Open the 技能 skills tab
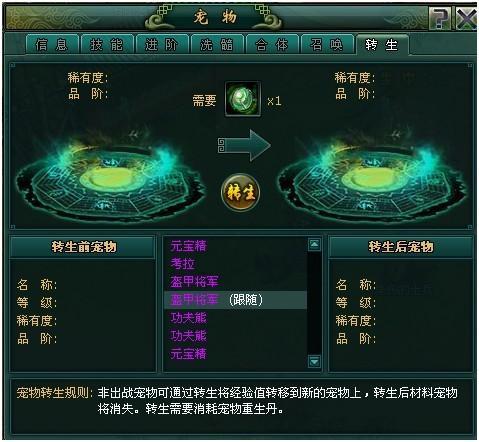The width and height of the screenshot is (479, 442). (x=107, y=45)
